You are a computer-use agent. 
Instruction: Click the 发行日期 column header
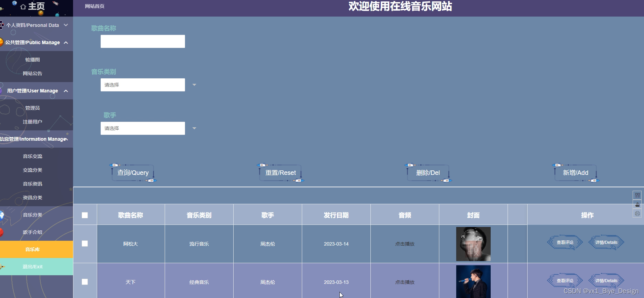(336, 215)
